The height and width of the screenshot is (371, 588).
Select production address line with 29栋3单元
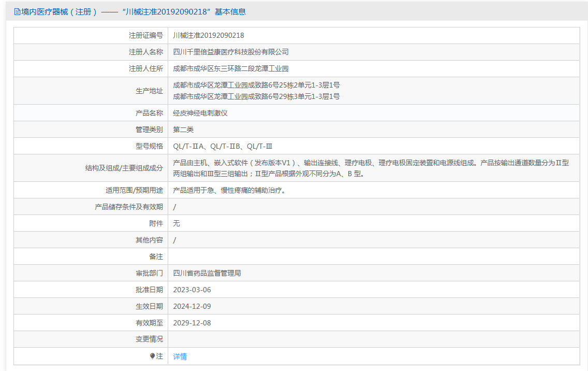pos(256,96)
